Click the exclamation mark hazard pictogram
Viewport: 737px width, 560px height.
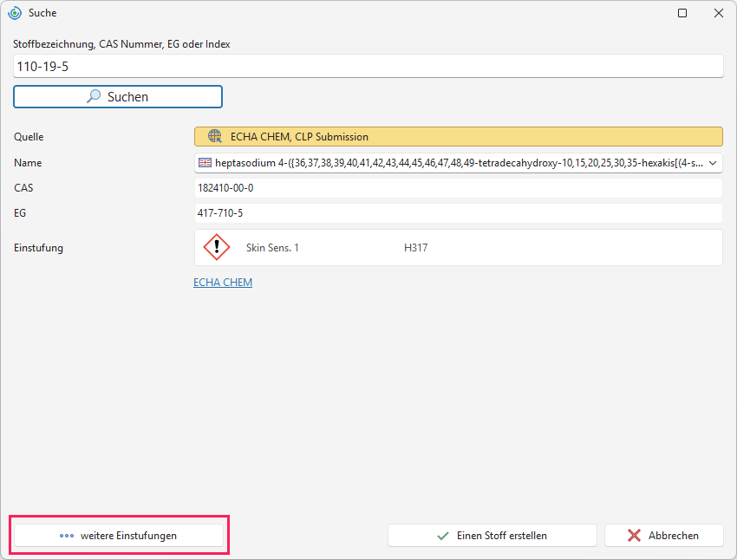pos(217,247)
